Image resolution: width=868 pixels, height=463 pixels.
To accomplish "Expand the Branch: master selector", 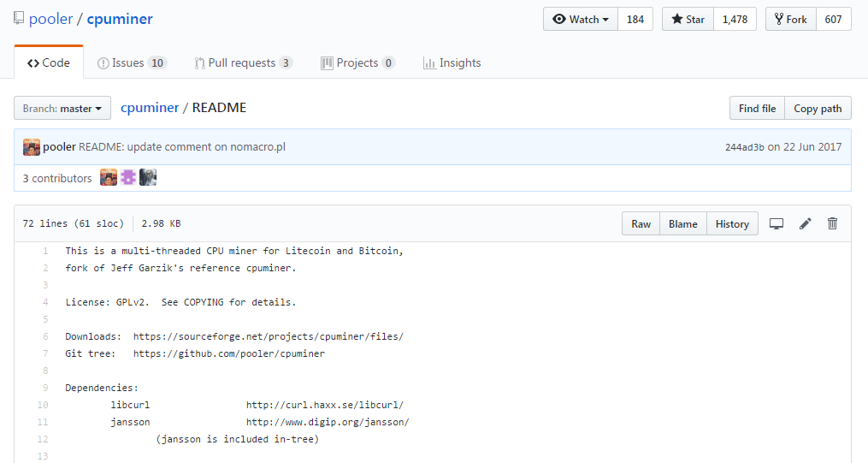I will click(62, 109).
